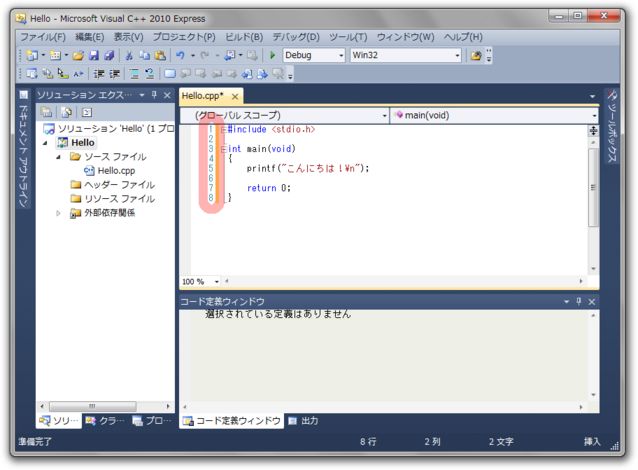Viewport: 638px width, 470px height.
Task: Pin the Code Definition window panel
Action: click(579, 301)
